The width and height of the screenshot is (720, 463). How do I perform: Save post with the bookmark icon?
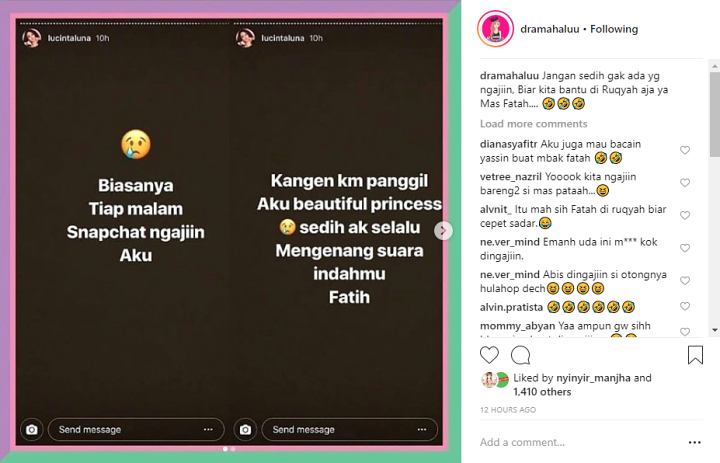(695, 355)
